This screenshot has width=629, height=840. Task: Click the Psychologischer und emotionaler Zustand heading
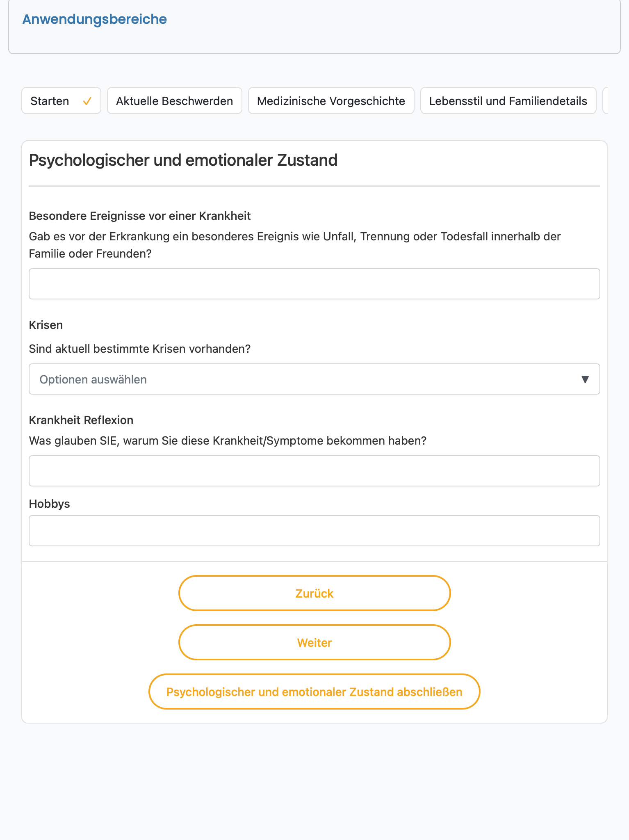(x=183, y=160)
